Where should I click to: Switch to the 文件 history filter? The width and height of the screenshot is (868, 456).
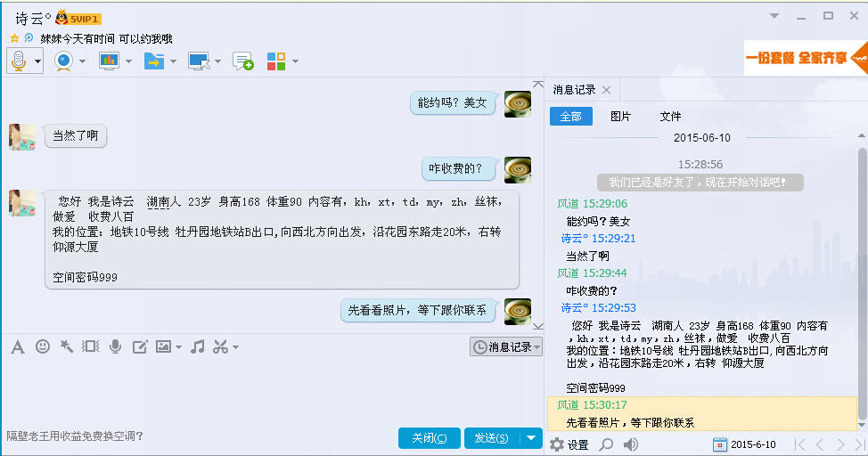670,116
